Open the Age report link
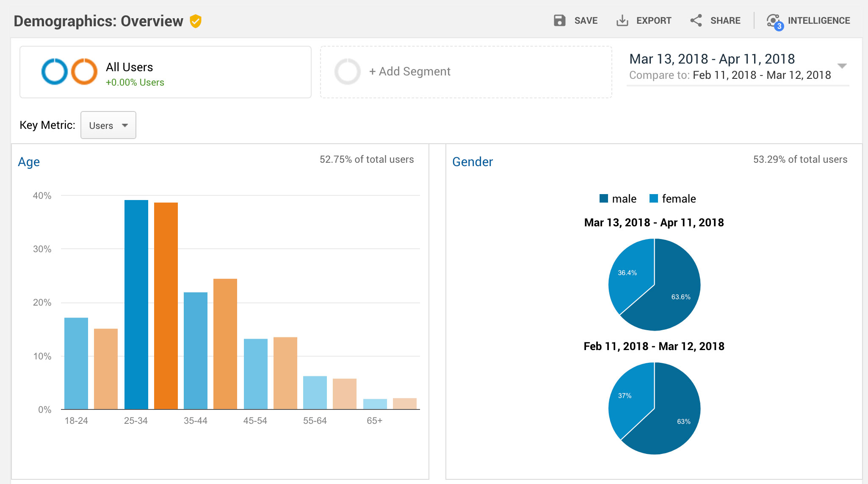 (x=29, y=162)
